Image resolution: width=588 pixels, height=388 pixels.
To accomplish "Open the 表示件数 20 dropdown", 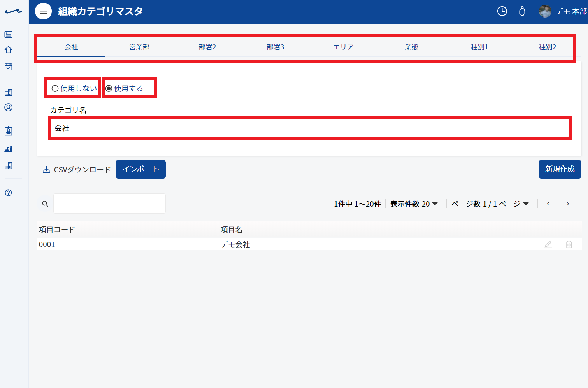I will (414, 204).
